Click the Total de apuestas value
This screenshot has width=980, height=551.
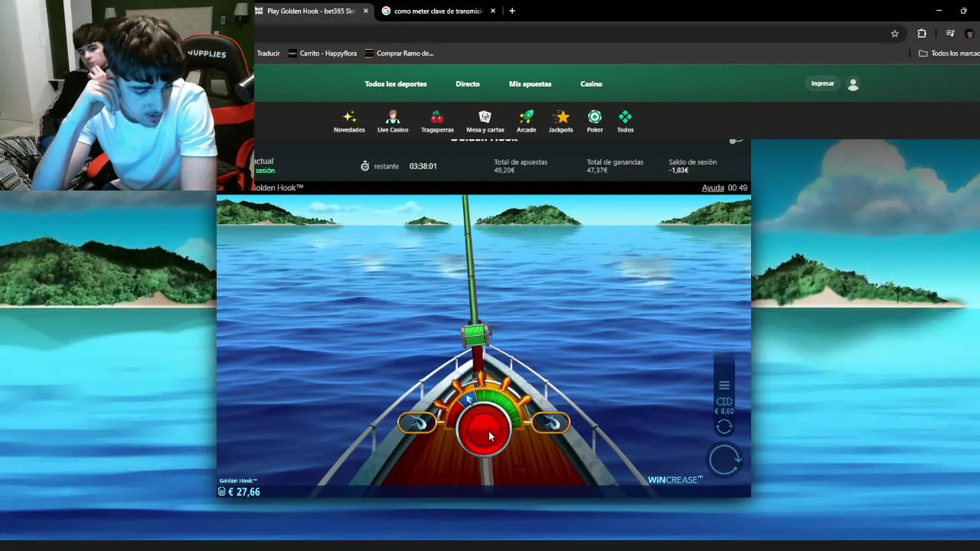504,171
